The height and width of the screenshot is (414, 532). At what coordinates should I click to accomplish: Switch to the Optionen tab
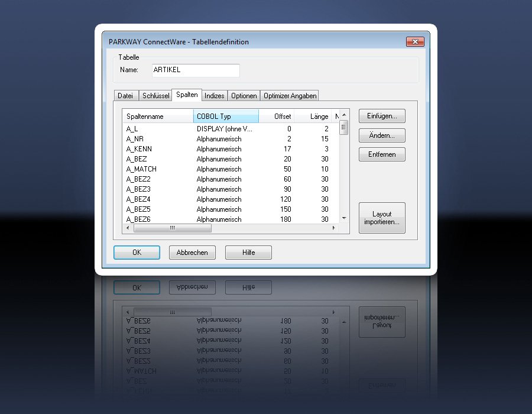click(x=244, y=96)
